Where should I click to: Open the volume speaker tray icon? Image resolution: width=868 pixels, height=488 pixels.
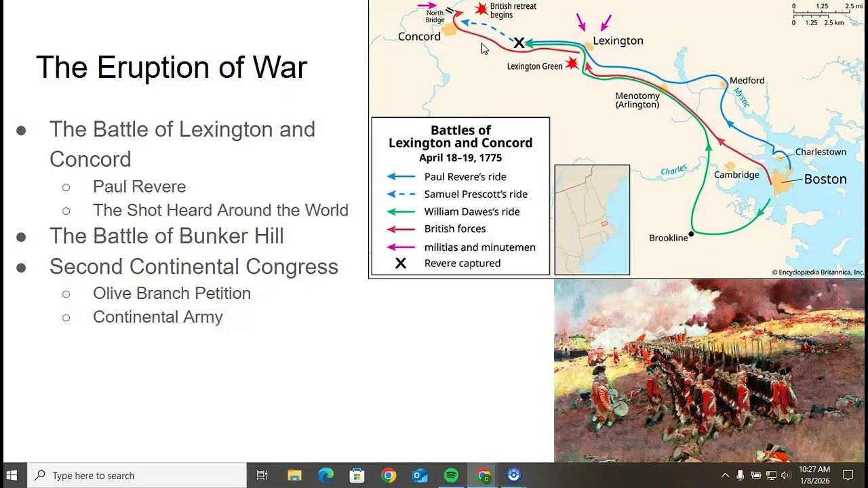[786, 475]
